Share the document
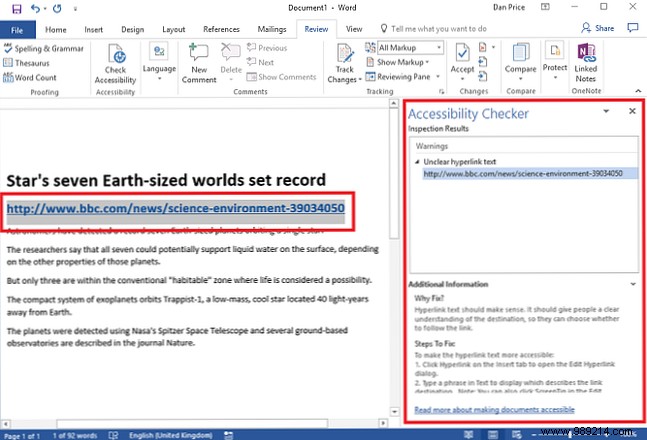 click(597, 28)
